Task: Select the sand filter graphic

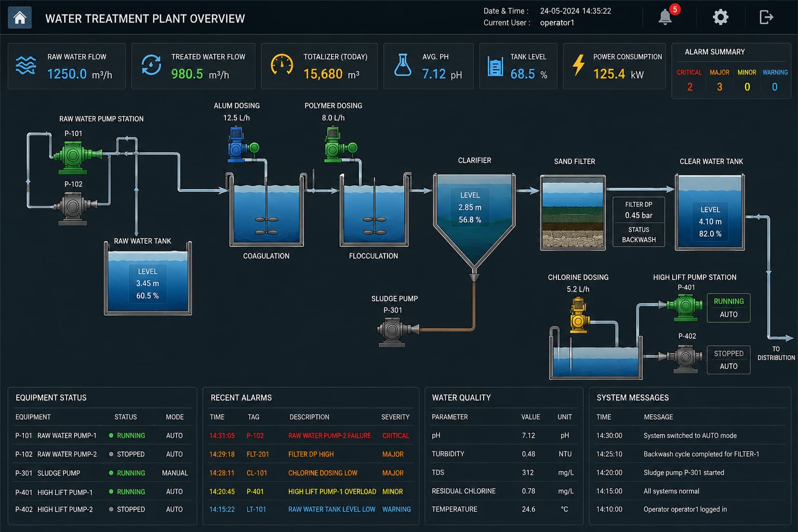Action: [573, 213]
